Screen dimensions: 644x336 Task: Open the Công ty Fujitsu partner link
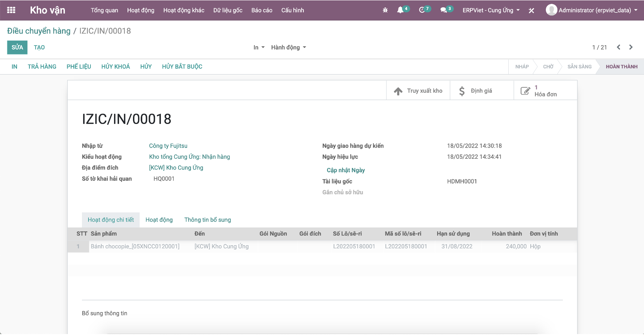click(168, 146)
